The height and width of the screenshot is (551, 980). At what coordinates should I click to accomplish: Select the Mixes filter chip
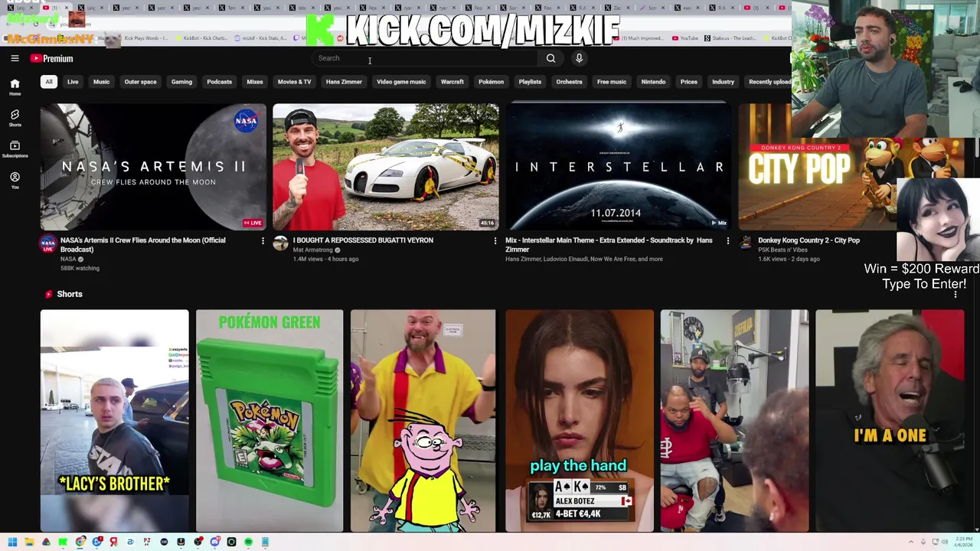coord(255,82)
